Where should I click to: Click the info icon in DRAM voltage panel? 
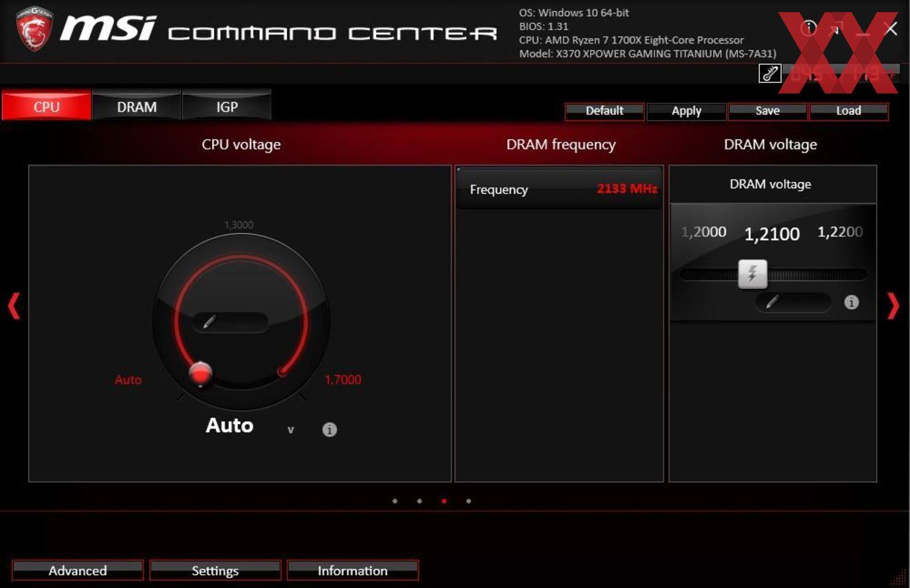[851, 302]
